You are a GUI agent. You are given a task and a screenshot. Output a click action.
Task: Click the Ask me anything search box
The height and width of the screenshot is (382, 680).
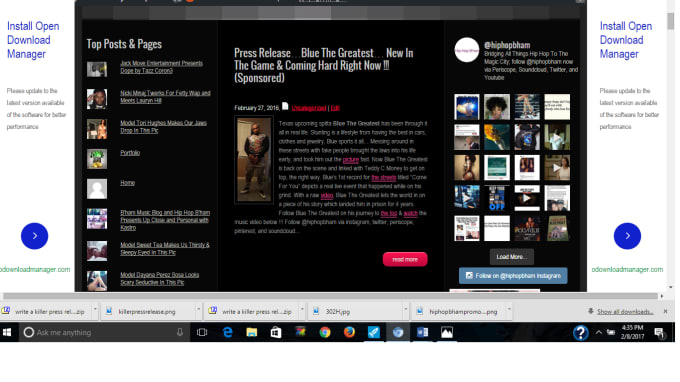(105, 333)
